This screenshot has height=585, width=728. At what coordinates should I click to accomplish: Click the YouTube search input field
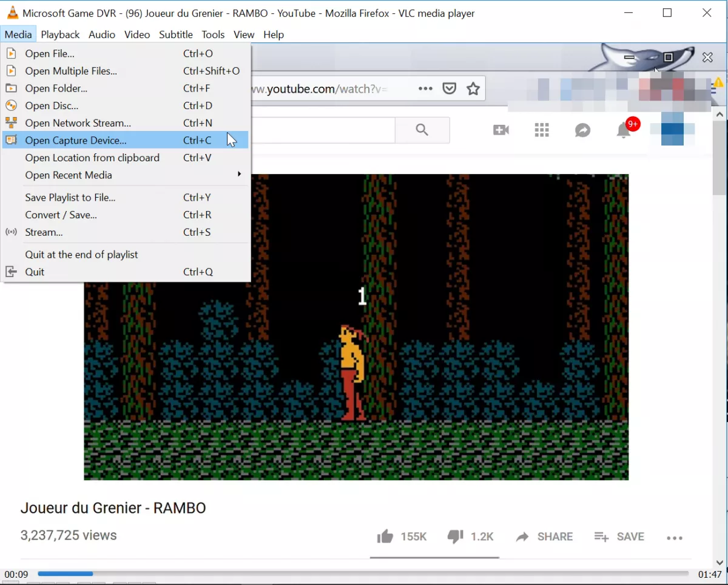pos(323,130)
